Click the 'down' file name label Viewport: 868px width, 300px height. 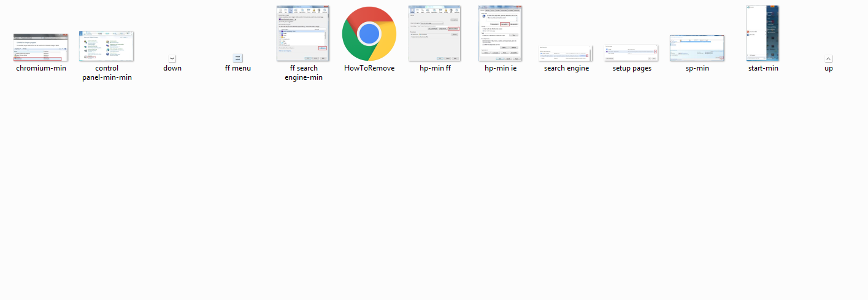pyautogui.click(x=172, y=68)
